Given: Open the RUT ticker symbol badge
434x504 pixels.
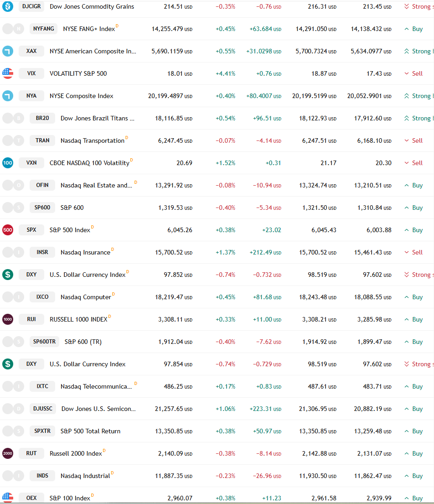Looking at the screenshot, I should (31, 453).
